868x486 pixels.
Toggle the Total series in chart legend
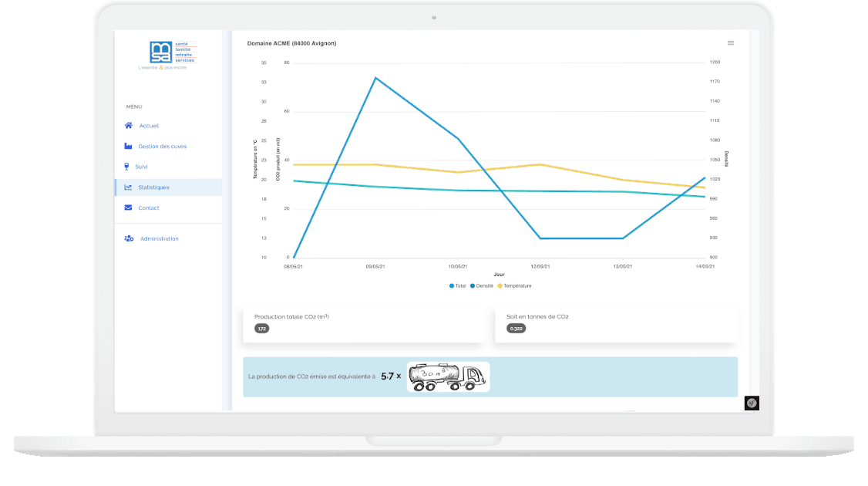point(458,285)
